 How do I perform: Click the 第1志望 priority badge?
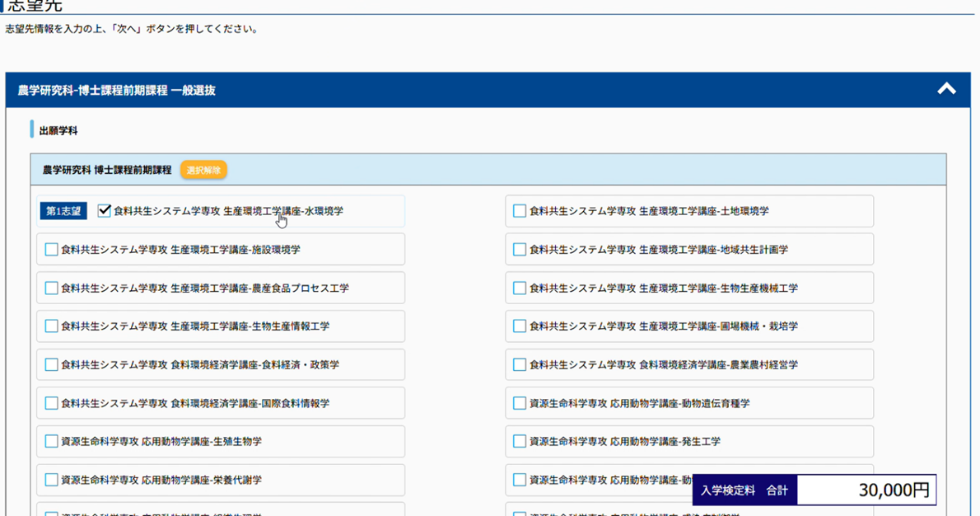point(63,211)
